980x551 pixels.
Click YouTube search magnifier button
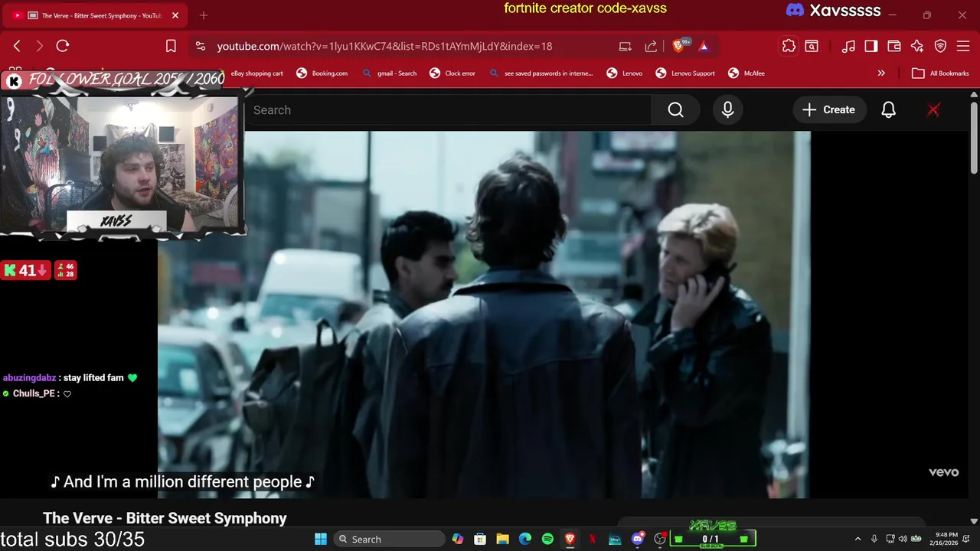pyautogui.click(x=675, y=110)
